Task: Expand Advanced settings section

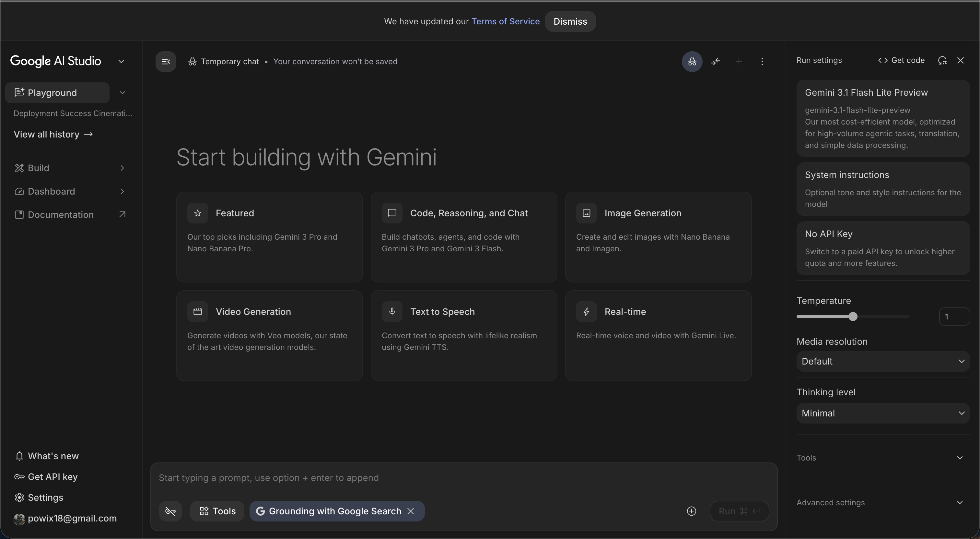Action: pyautogui.click(x=882, y=502)
